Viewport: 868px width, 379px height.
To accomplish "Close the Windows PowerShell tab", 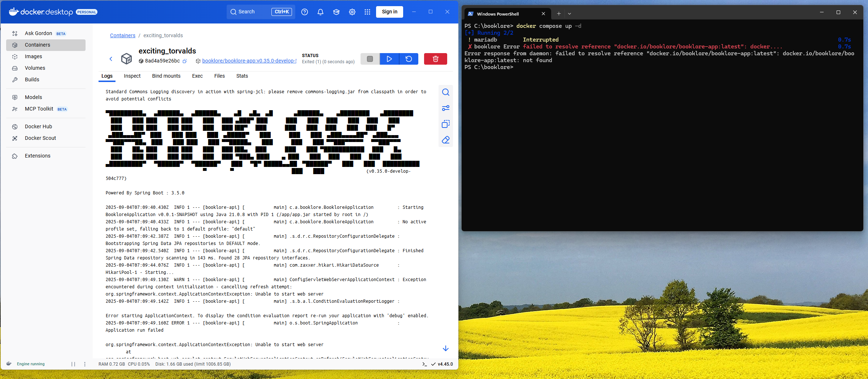I will pos(543,14).
